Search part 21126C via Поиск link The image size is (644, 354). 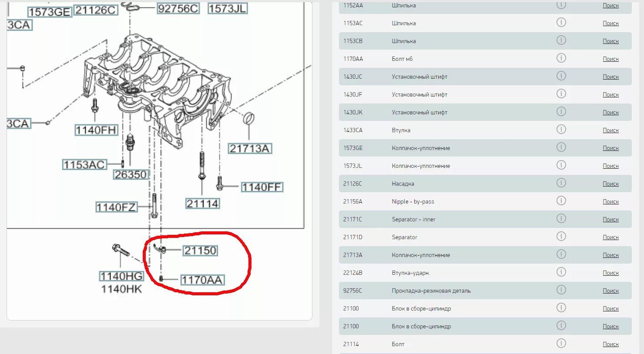click(610, 184)
